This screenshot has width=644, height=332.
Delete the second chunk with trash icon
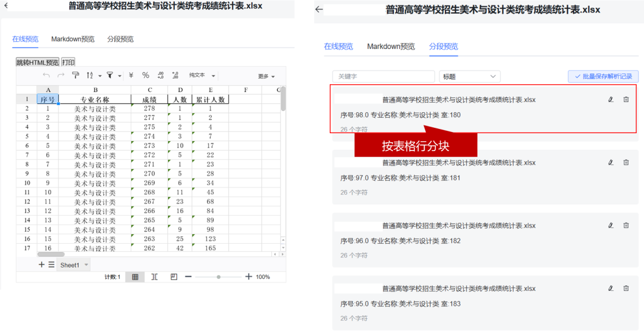click(x=626, y=162)
